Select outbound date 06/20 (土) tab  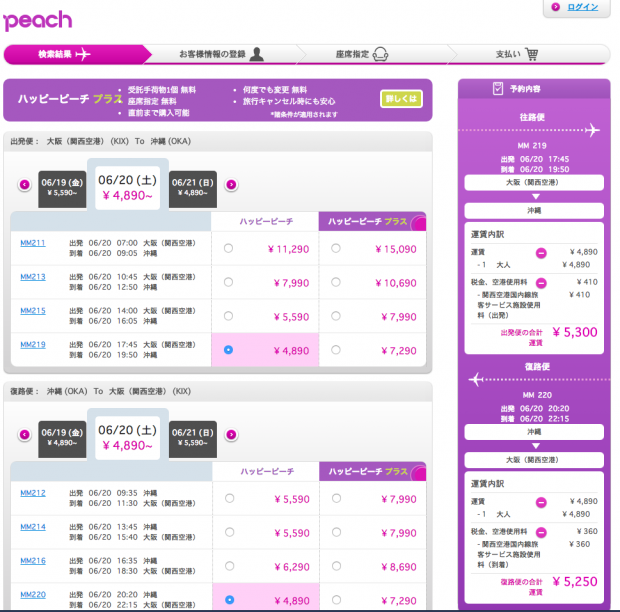[x=127, y=187]
